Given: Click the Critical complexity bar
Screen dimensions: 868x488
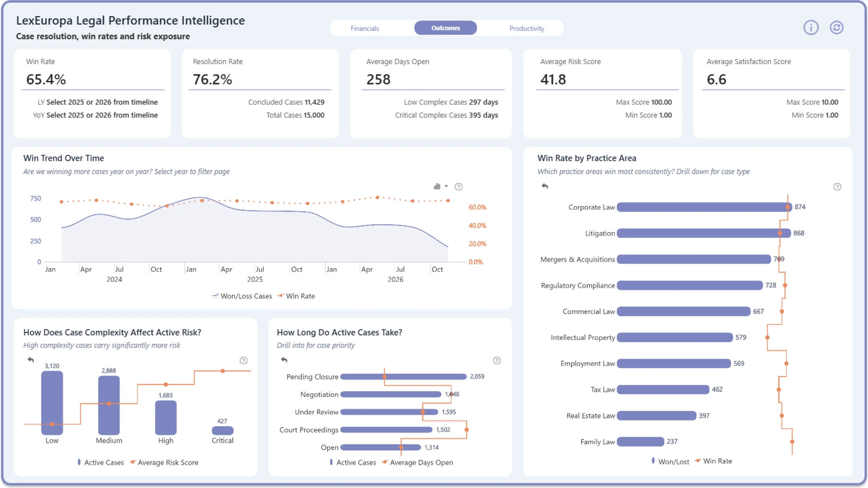Looking at the screenshot, I should click(x=222, y=431).
